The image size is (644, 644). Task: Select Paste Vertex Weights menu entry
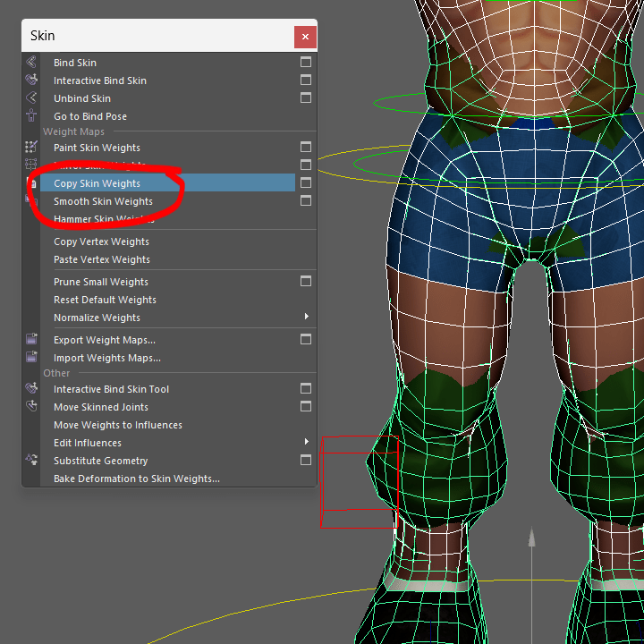(x=102, y=259)
